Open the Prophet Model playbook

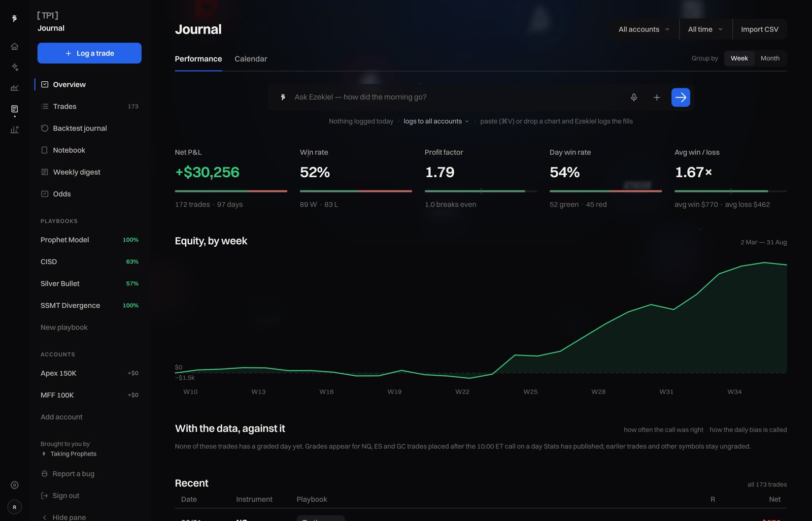tap(89, 240)
